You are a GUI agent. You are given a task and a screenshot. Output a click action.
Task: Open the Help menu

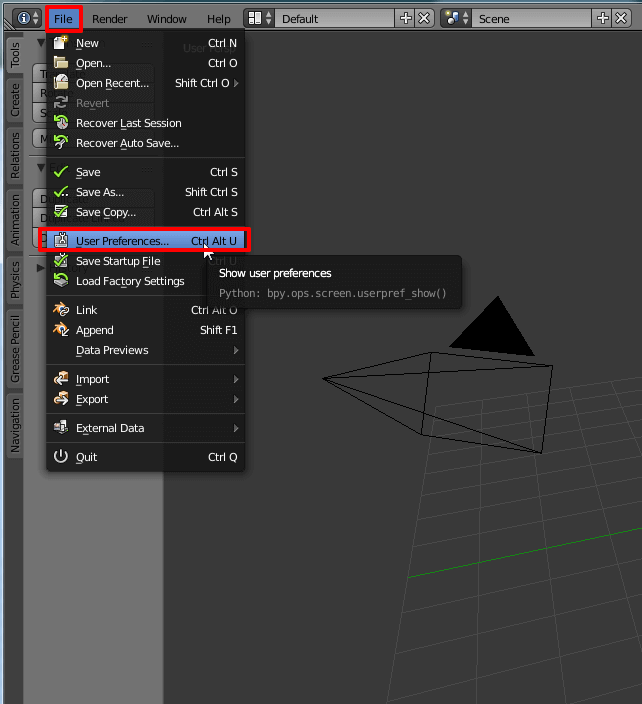coord(219,19)
